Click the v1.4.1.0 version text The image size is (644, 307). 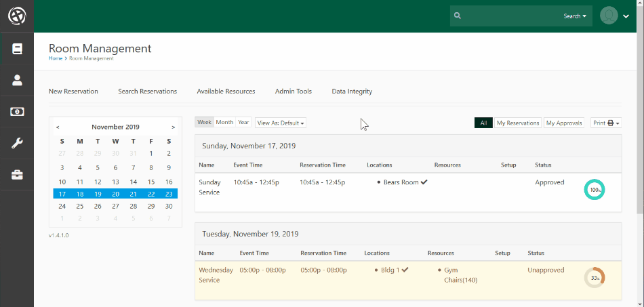[58, 236]
